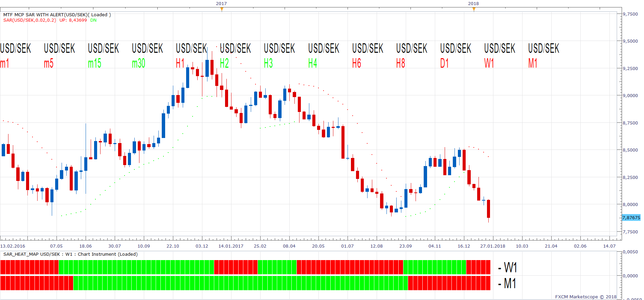Click the USD/SEK label above D1
Viewport: 644px width, 300px height.
pyautogui.click(x=456, y=48)
